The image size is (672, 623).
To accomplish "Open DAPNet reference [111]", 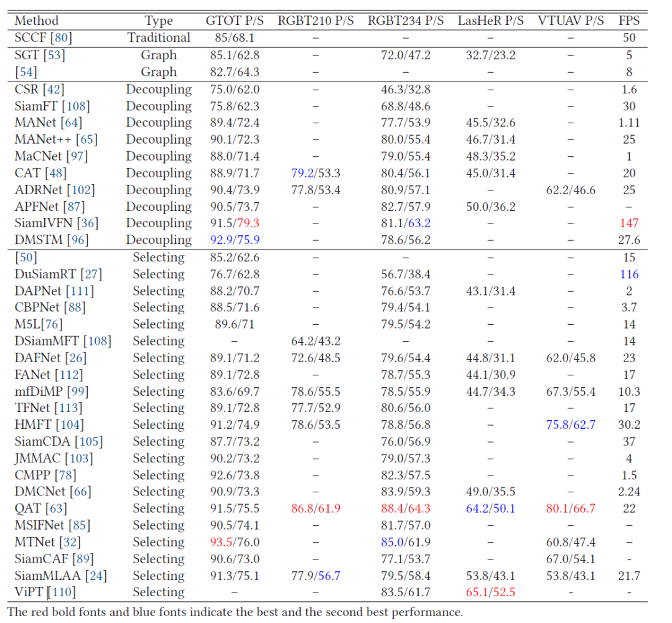I will (80, 291).
